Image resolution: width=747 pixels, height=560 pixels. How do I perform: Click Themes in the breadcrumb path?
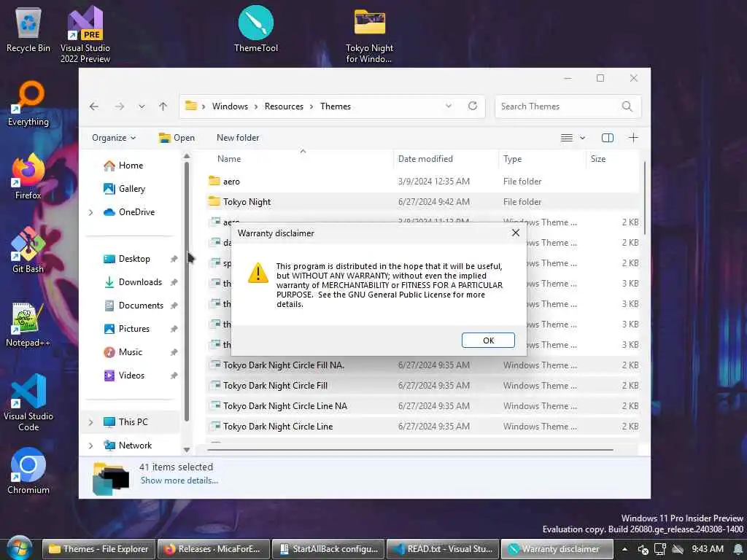coord(336,106)
